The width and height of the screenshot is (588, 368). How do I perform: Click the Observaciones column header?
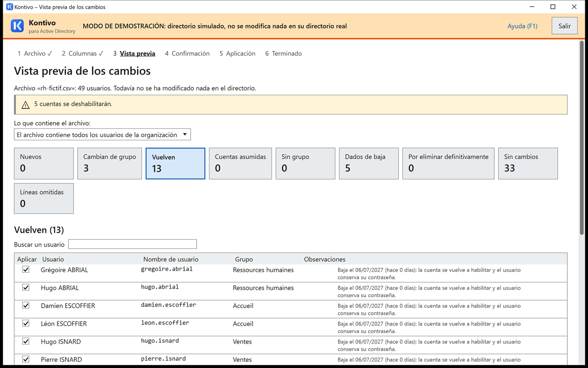click(x=325, y=259)
